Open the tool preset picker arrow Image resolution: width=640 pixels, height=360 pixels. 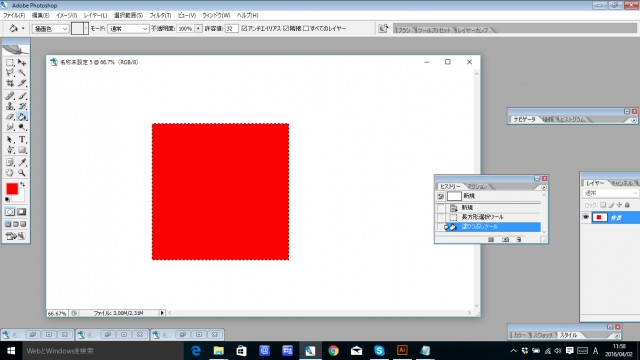[23, 29]
